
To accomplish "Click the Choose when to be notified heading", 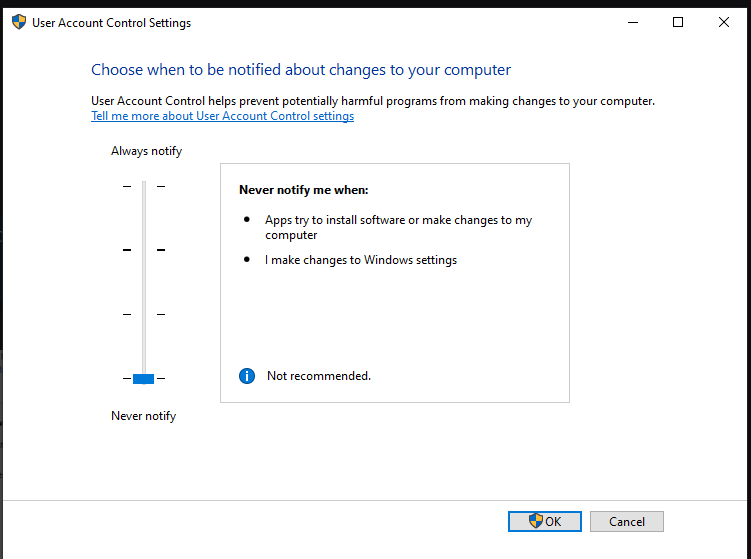I will point(300,70).
